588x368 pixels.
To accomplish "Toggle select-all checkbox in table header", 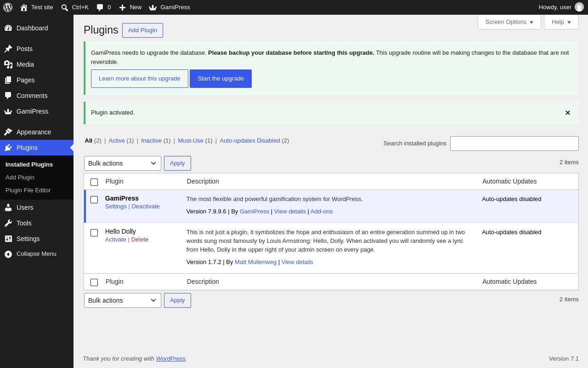I will click(x=94, y=182).
